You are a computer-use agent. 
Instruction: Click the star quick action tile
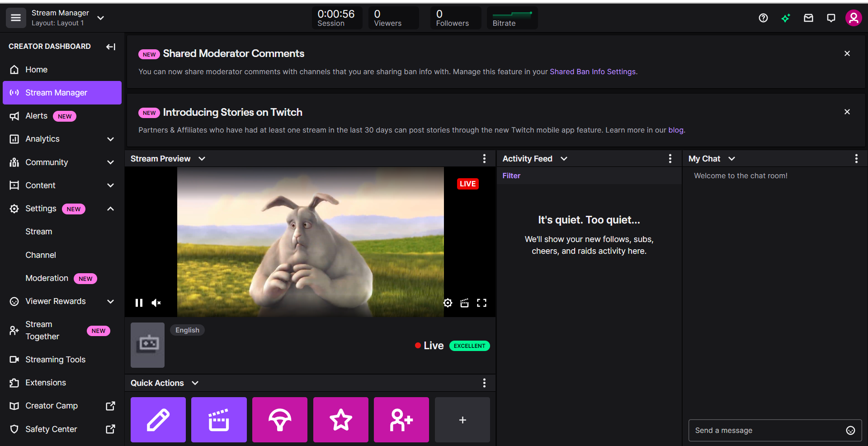(341, 420)
